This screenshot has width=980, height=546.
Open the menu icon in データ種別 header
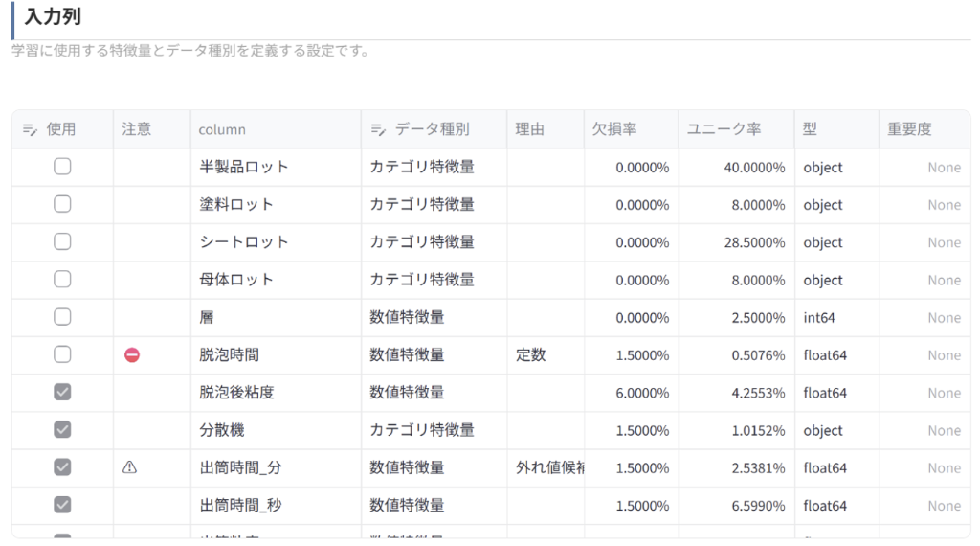click(378, 129)
